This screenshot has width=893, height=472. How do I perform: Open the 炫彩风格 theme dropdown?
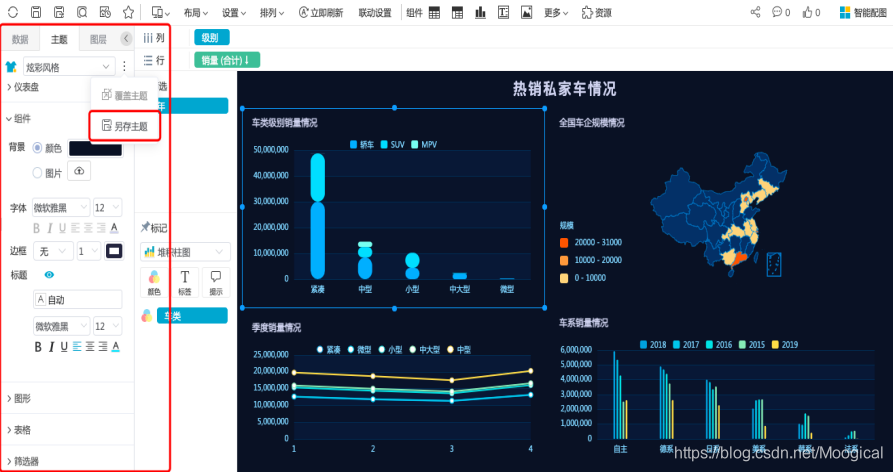point(69,67)
